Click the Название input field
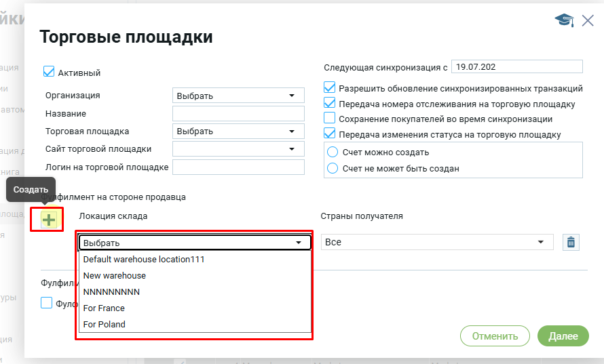This screenshot has height=364, width=604. pos(238,113)
